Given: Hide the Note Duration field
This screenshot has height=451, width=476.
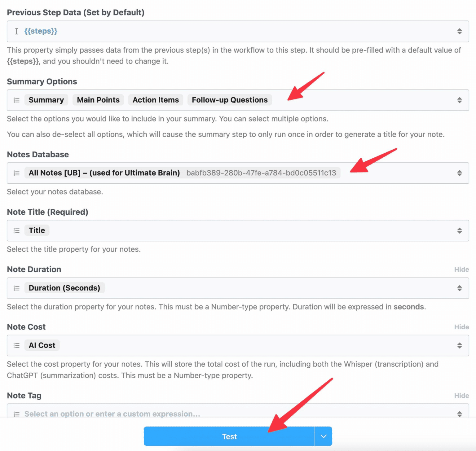Looking at the screenshot, I should click(x=461, y=269).
